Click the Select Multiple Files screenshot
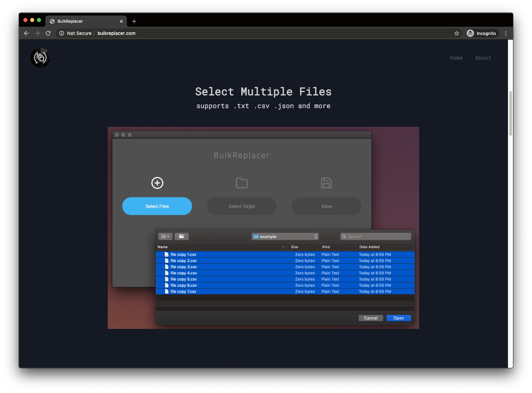The width and height of the screenshot is (532, 393). coord(263,228)
